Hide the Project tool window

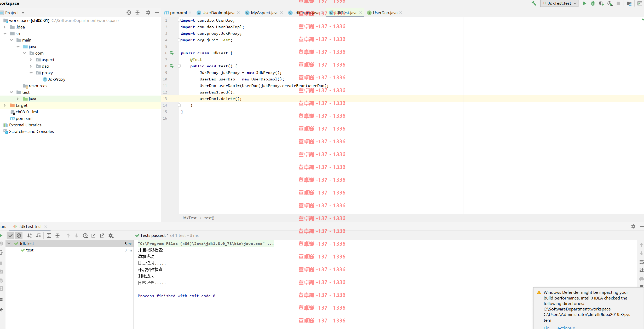tap(157, 13)
